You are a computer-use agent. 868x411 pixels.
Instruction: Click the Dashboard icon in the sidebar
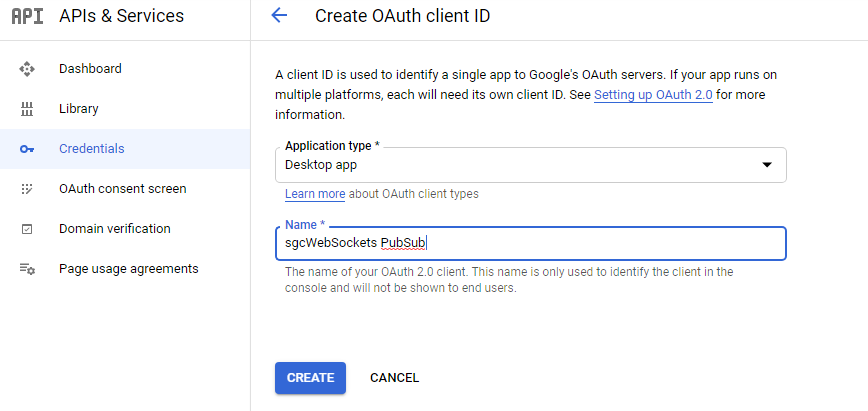coord(27,69)
